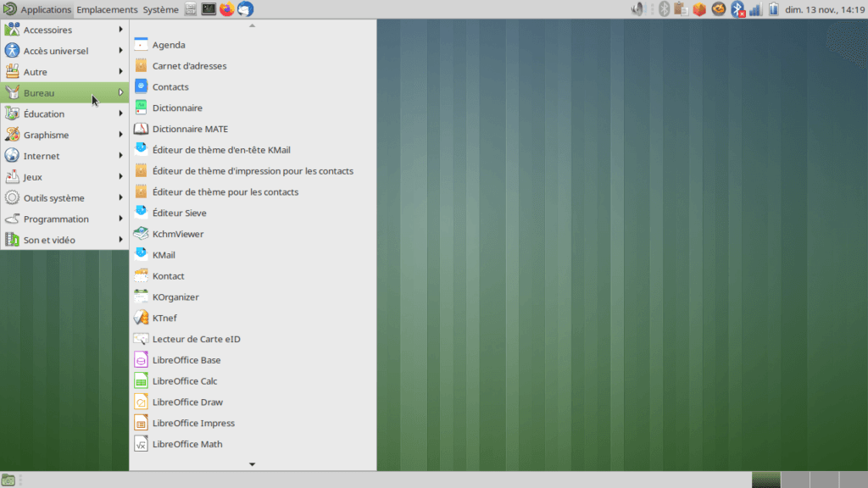Open LibreOffice Draw
This screenshot has height=488, width=868.
253,402
